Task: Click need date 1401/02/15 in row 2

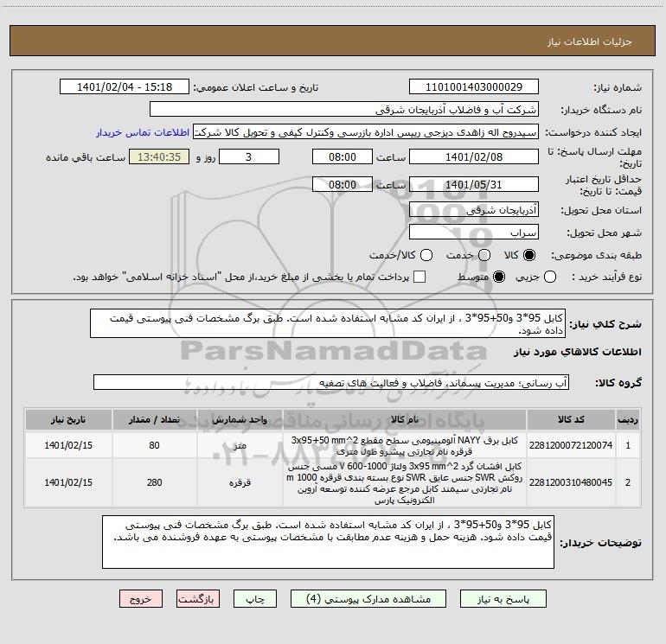Action: [x=68, y=482]
